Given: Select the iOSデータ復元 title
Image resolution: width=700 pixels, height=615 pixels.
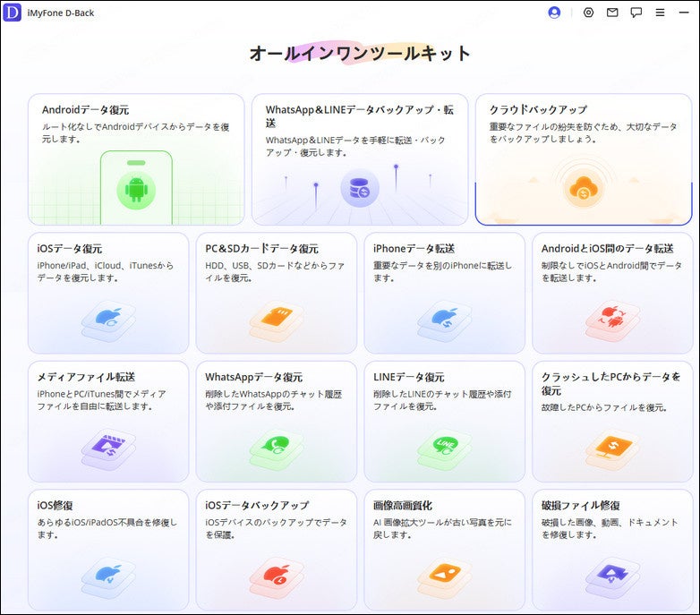Looking at the screenshot, I should click(69, 249).
